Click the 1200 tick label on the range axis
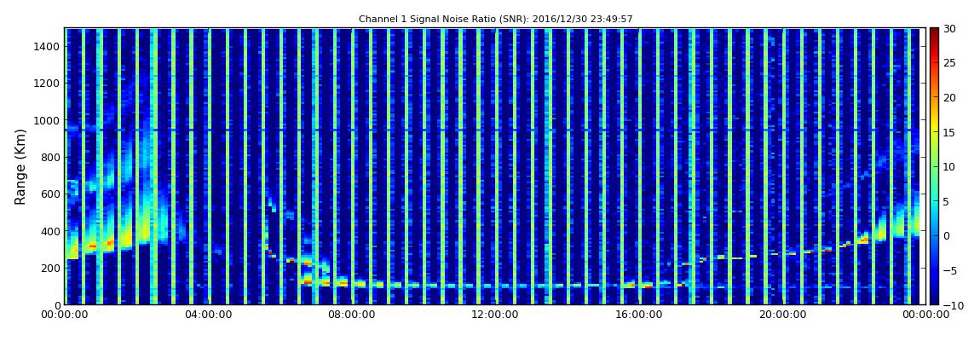Viewport: 980px width, 347px height. click(48, 84)
